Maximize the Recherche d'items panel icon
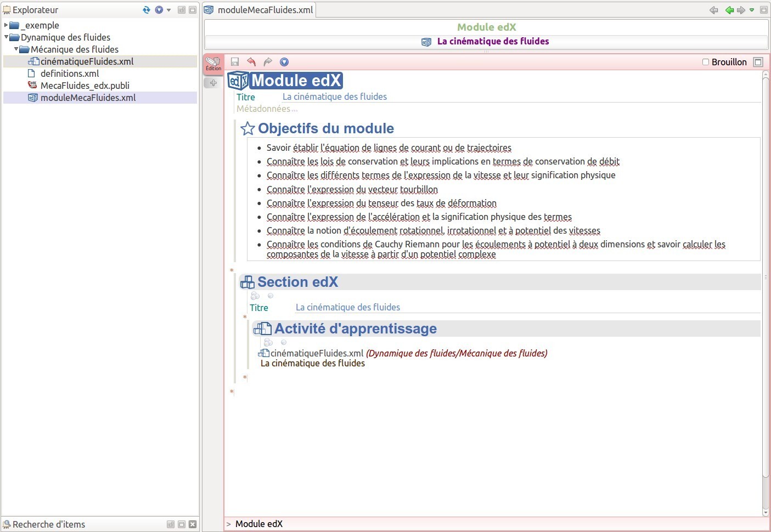Image resolution: width=771 pixels, height=532 pixels. tap(182, 524)
